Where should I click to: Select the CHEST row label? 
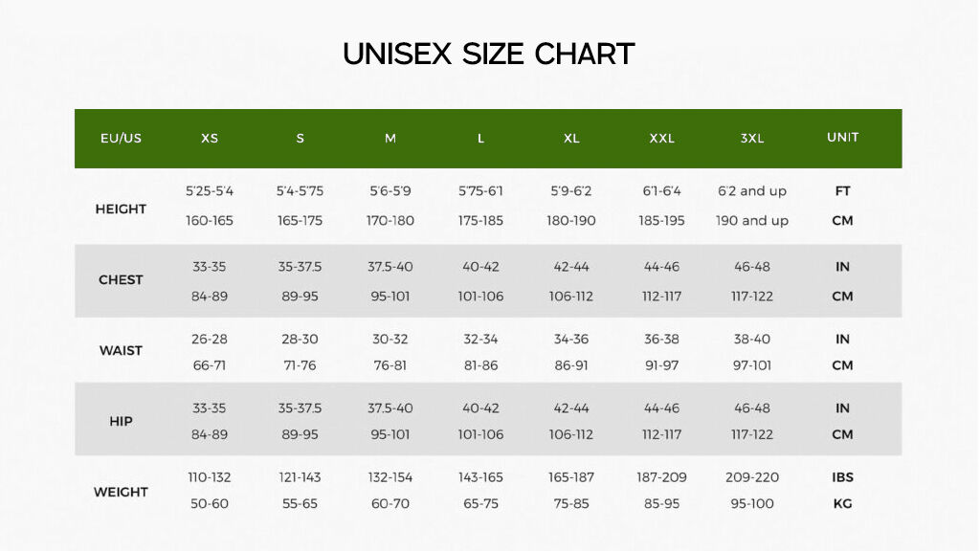coord(121,279)
